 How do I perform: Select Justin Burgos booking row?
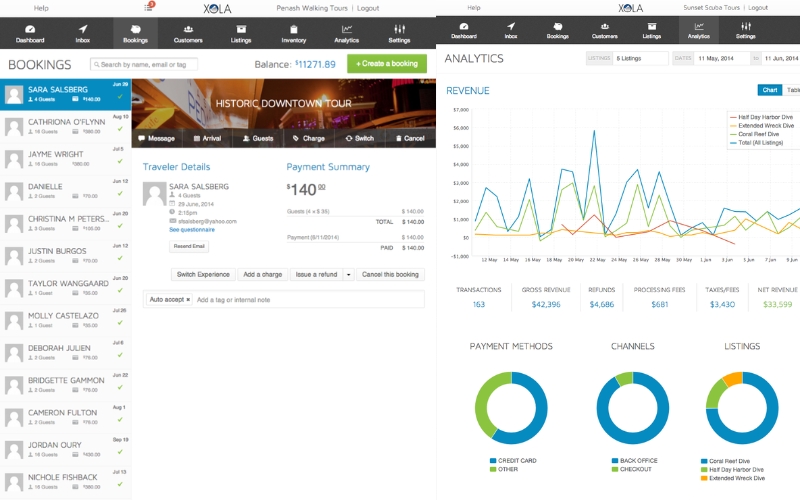(x=65, y=256)
